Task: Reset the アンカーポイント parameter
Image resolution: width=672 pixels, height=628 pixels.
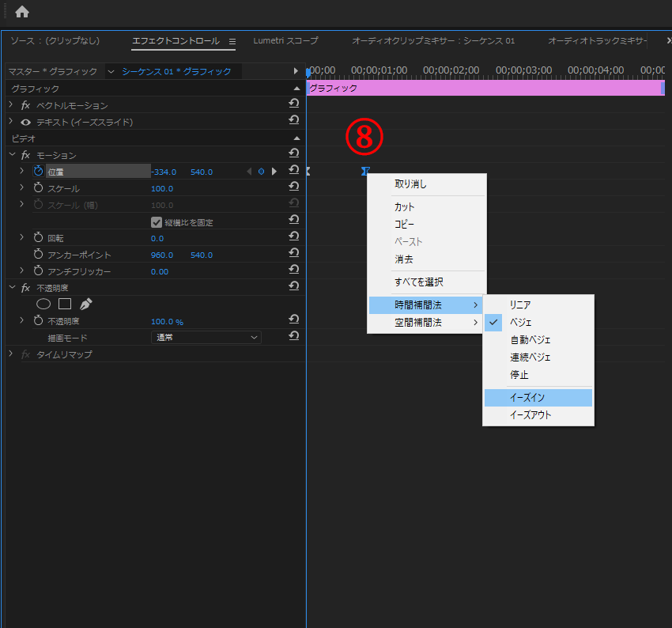Action: point(293,253)
